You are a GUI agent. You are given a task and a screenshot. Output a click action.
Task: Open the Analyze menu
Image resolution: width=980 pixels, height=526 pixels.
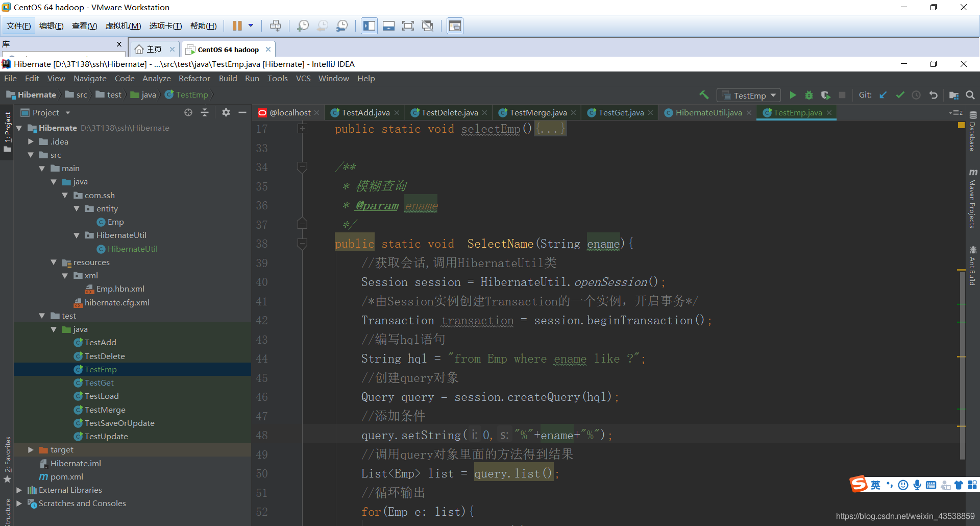(156, 78)
